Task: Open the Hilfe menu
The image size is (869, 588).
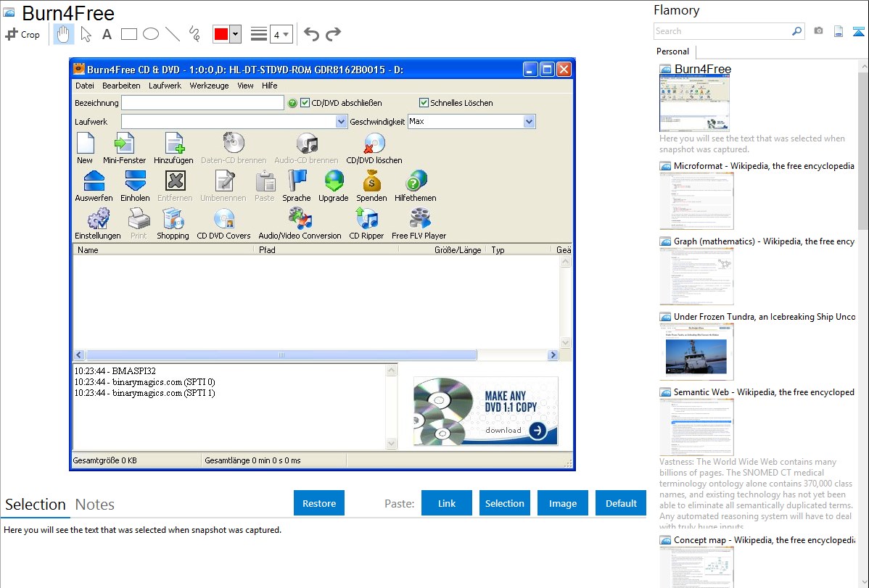Action: click(269, 86)
